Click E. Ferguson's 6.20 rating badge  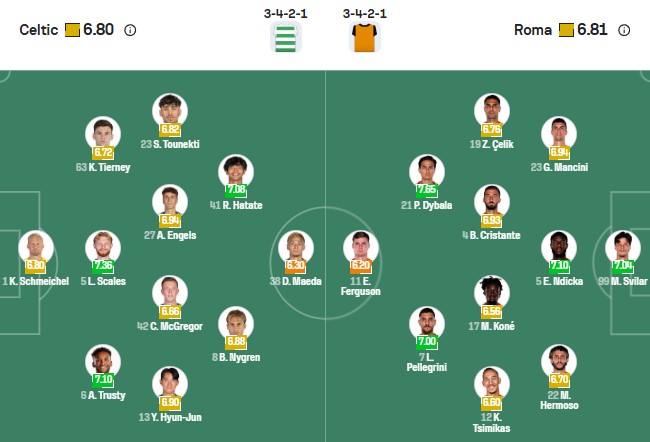click(361, 266)
